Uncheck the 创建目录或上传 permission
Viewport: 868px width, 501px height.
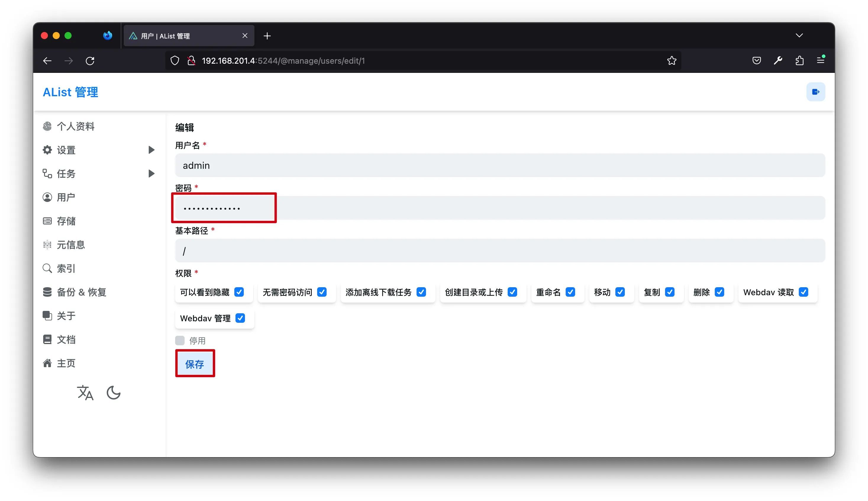click(x=512, y=292)
